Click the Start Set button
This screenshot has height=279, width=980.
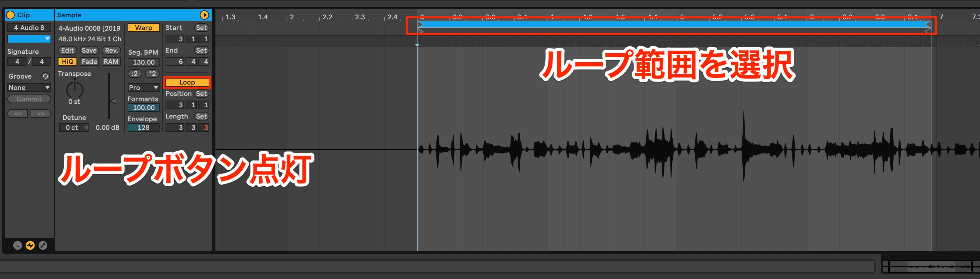201,27
